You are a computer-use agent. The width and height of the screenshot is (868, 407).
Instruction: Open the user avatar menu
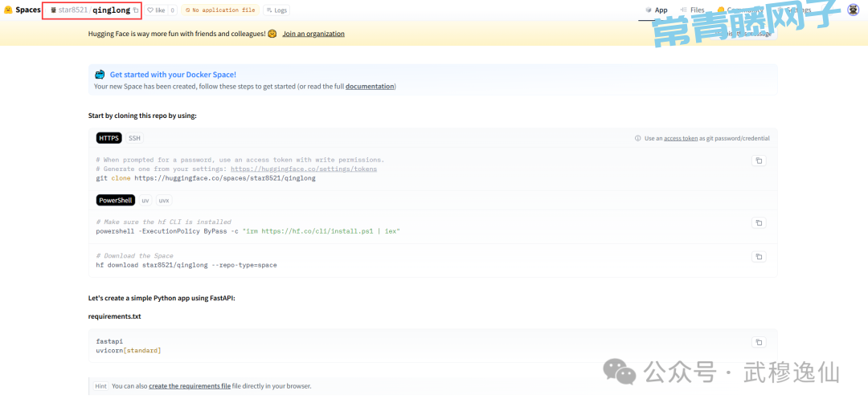pos(853,10)
